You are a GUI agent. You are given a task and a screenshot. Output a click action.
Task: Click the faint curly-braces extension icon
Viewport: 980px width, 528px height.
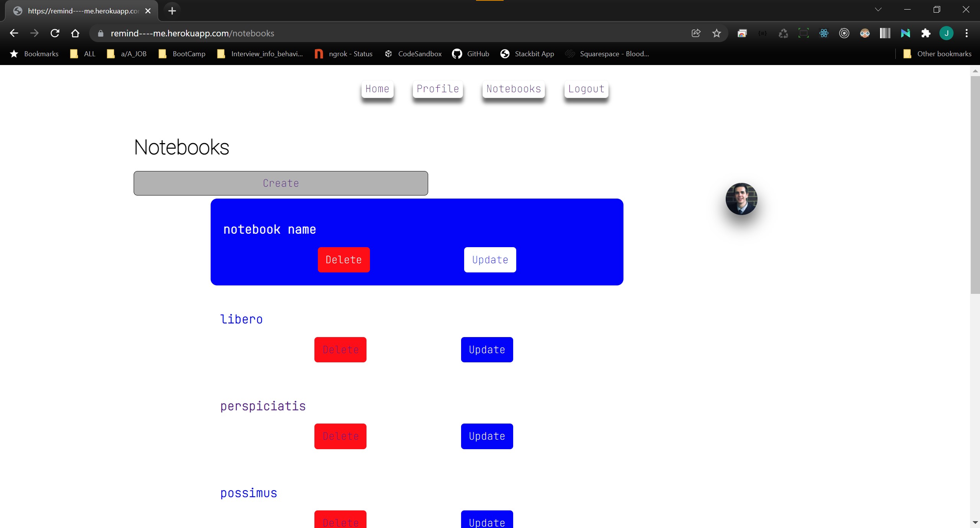point(762,33)
